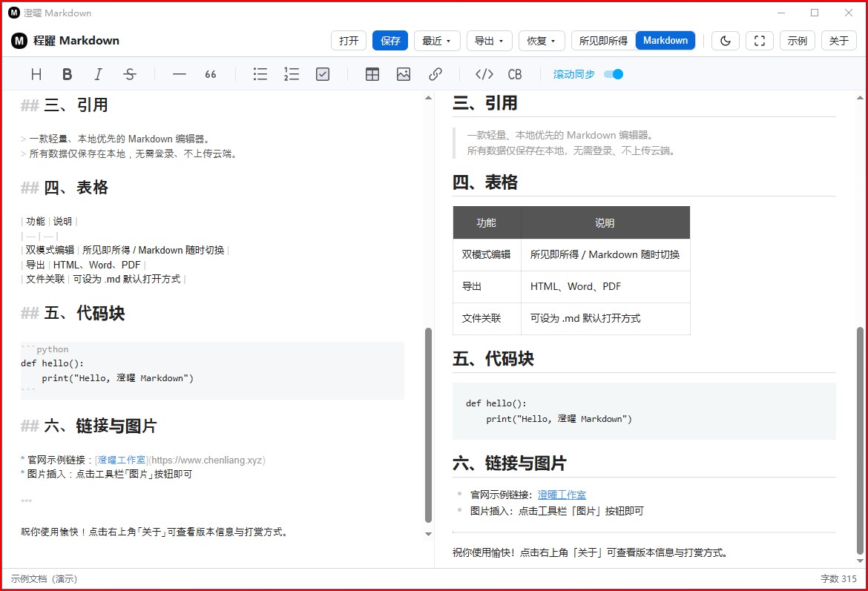
Task: Insert a heading with the H icon
Action: coord(36,74)
